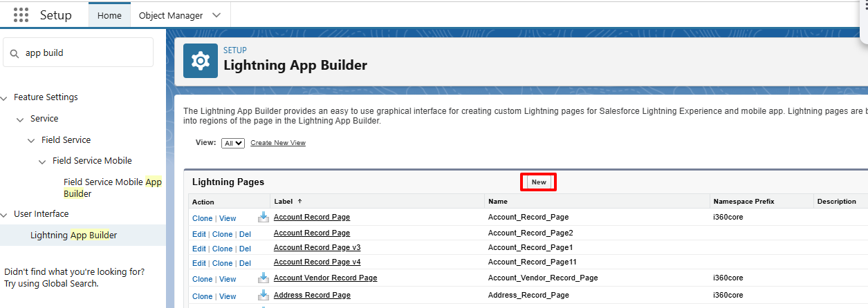Viewport: 868px width, 308px height.
Task: Select Lightning App Builder in sidebar
Action: (x=74, y=235)
